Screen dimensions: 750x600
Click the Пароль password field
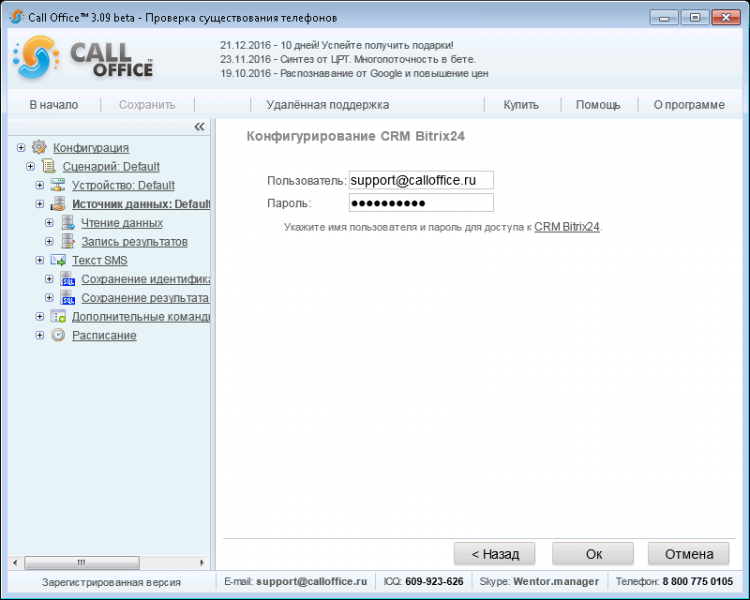point(421,203)
